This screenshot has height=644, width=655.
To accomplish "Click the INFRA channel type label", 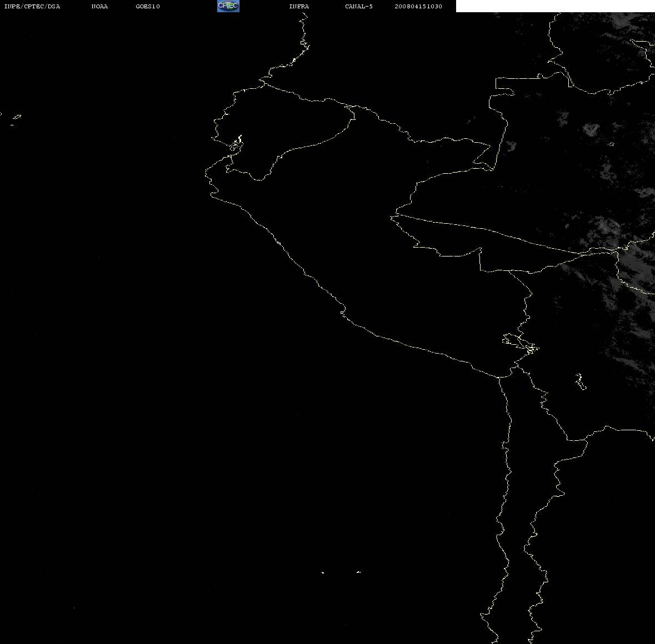I will pyautogui.click(x=299, y=6).
